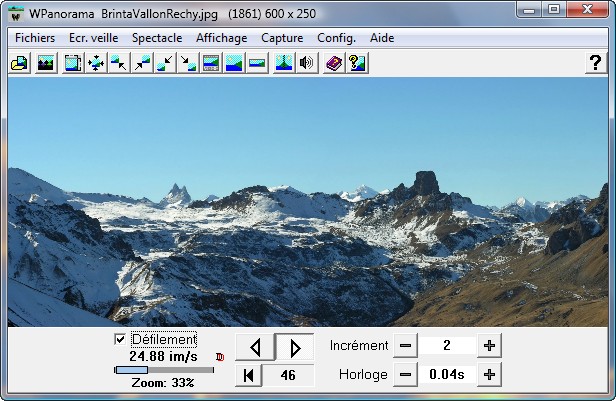Screen dimensions: 616x401
Task: Decrease Horloge with the minus button
Action: tap(405, 375)
